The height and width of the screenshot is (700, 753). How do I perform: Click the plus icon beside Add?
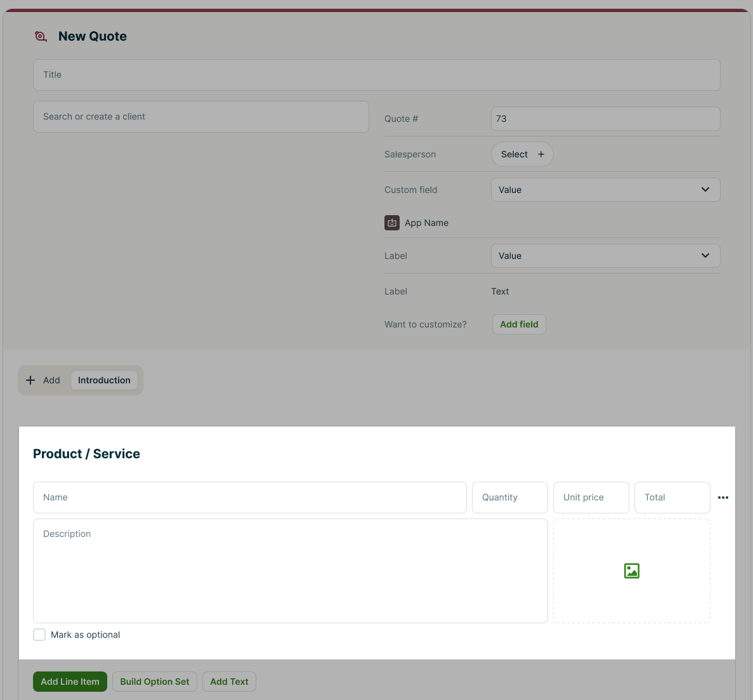point(30,380)
